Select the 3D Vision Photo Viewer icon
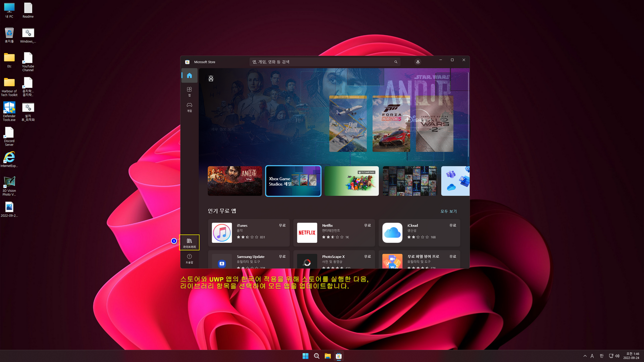Image resolution: width=644 pixels, height=362 pixels. [x=9, y=186]
